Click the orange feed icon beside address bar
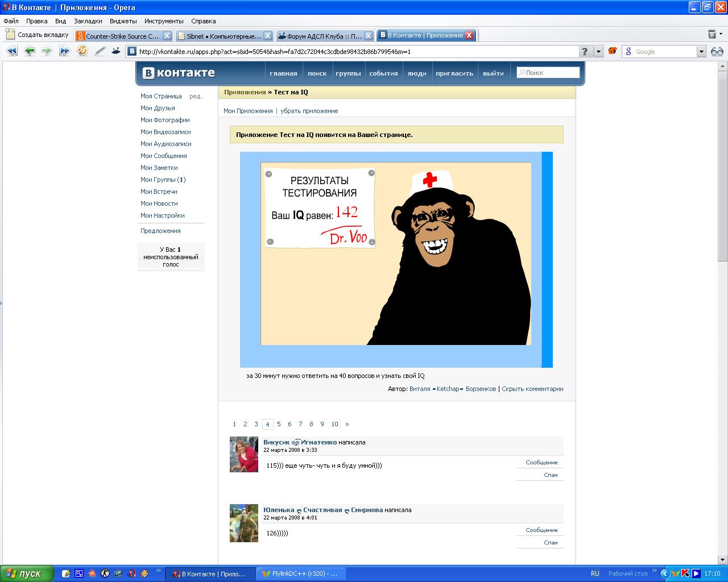Image resolution: width=728 pixels, height=582 pixels. [x=613, y=51]
